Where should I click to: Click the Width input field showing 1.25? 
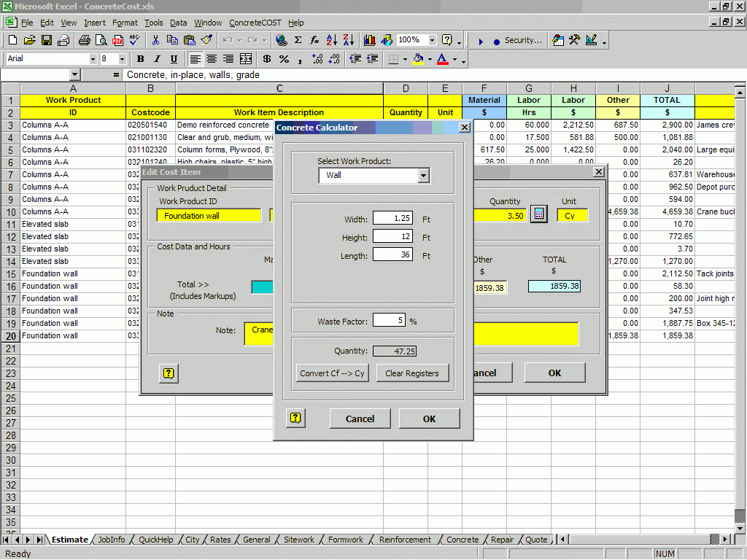[x=392, y=217]
